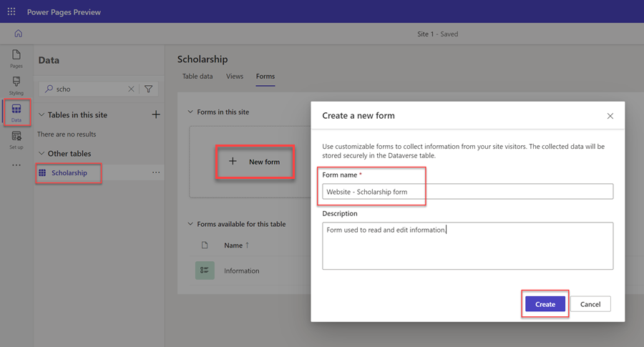Open the Pages workspace

pos(16,59)
